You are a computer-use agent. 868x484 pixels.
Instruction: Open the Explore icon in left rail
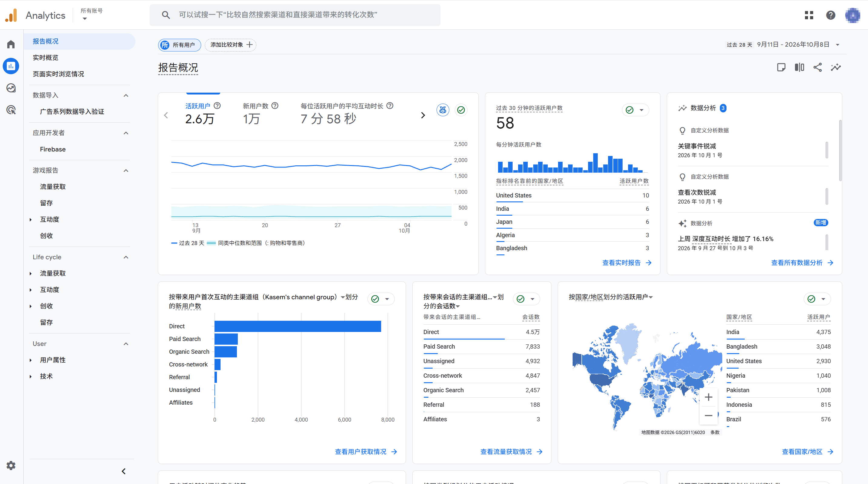[x=11, y=88]
